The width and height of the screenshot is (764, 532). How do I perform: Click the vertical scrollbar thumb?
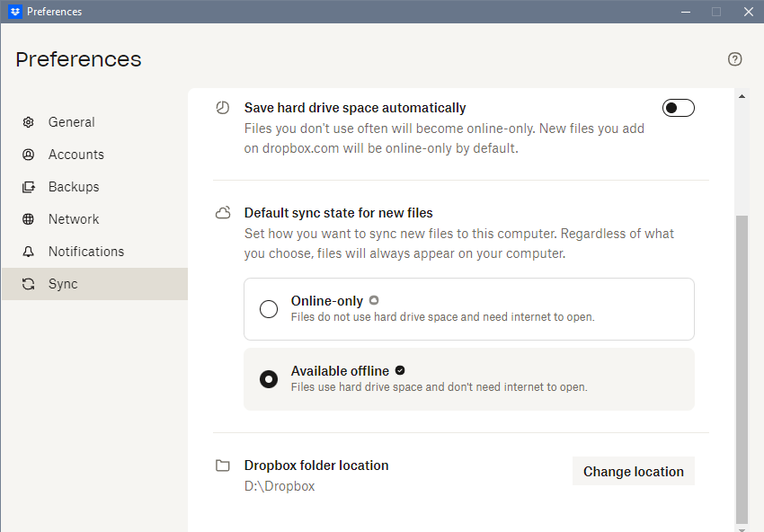(742, 368)
